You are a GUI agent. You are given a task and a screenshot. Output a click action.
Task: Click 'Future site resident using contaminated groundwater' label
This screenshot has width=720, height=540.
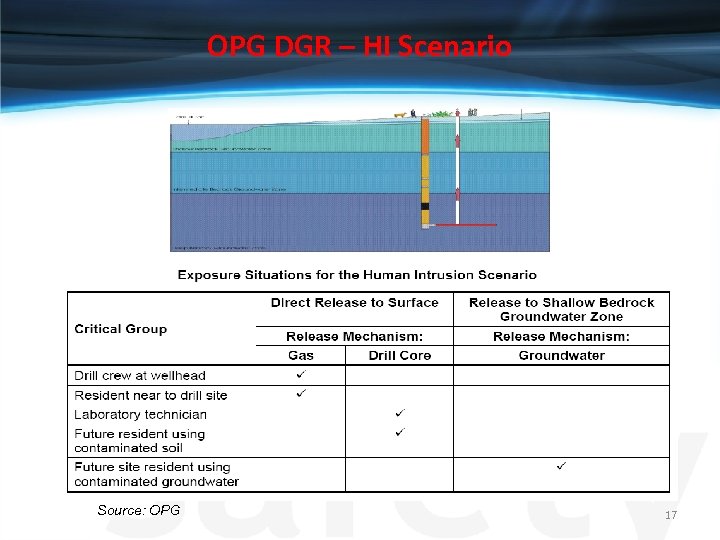156,474
